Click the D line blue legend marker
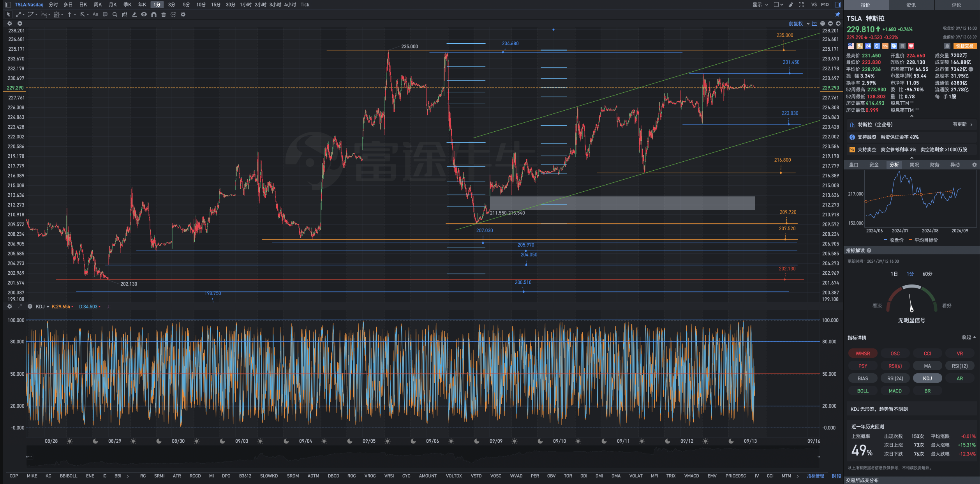This screenshot has width=980, height=484. coord(90,307)
